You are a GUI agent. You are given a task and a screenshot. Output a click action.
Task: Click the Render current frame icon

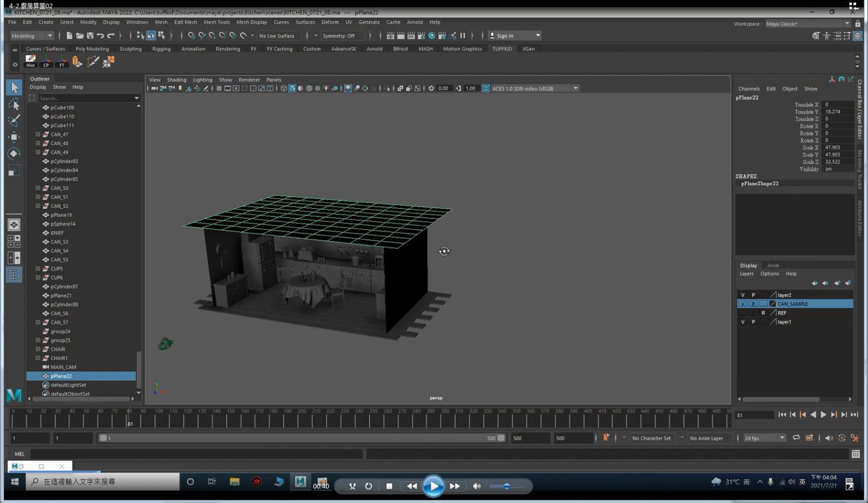[401, 36]
